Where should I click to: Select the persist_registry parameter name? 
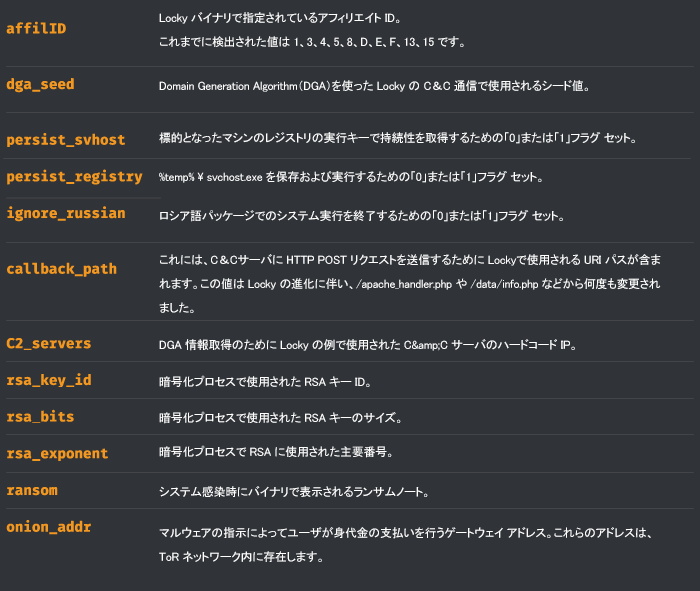(x=74, y=177)
